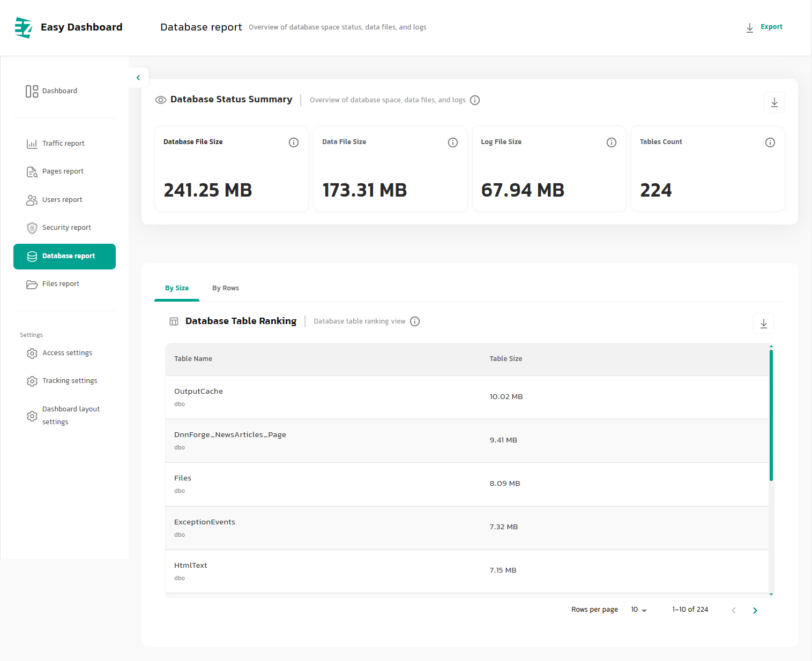Go to the next page of tables
Screen dimensions: 812x661
click(755, 611)
